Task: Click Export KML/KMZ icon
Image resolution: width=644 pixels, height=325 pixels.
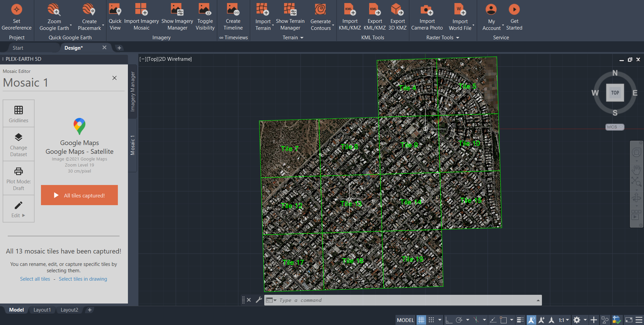Action: pos(375,9)
